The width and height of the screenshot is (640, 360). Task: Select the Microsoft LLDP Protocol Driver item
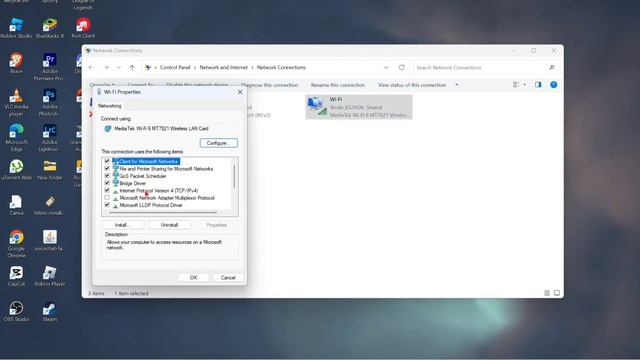(x=151, y=205)
